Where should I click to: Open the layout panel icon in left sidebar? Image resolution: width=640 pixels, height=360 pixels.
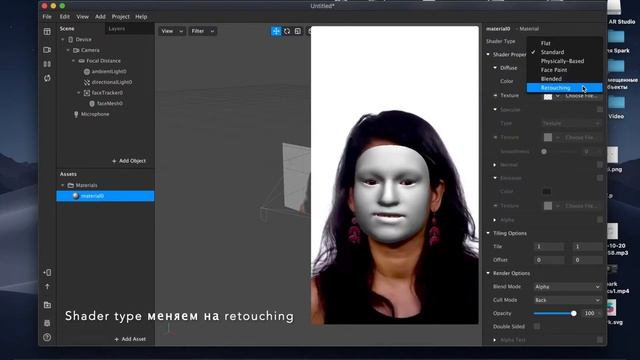click(47, 31)
